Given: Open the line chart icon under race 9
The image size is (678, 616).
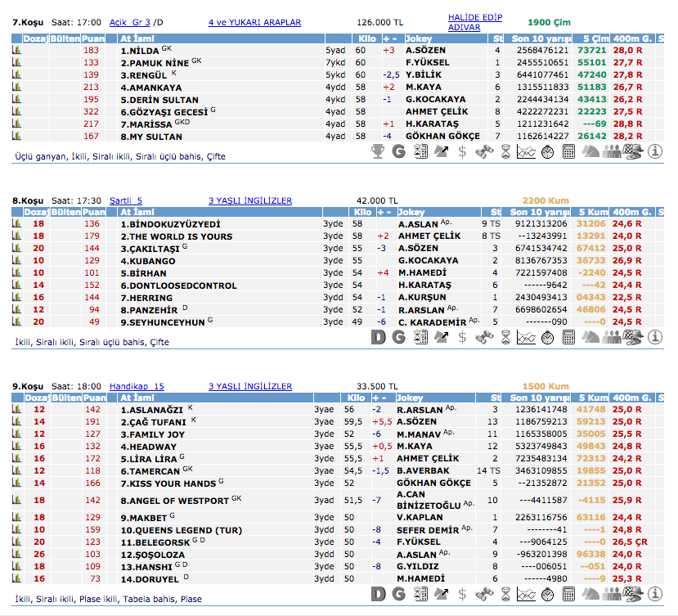Looking at the screenshot, I should [x=526, y=593].
